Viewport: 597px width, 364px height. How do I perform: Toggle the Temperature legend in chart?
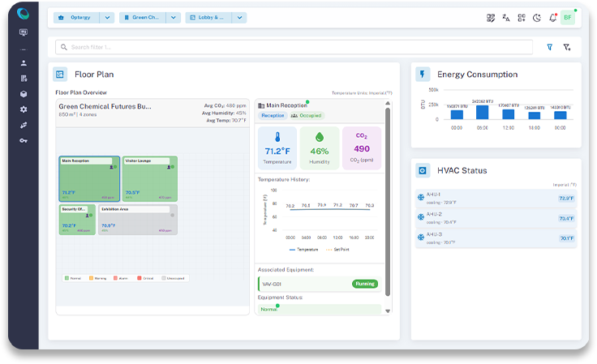[304, 250]
